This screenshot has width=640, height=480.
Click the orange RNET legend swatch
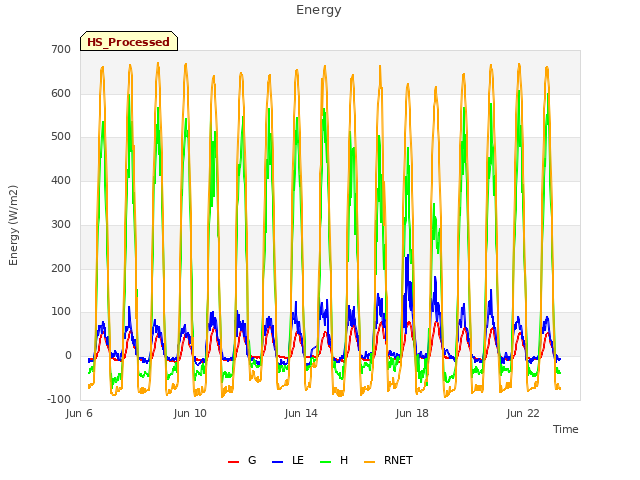point(369,462)
